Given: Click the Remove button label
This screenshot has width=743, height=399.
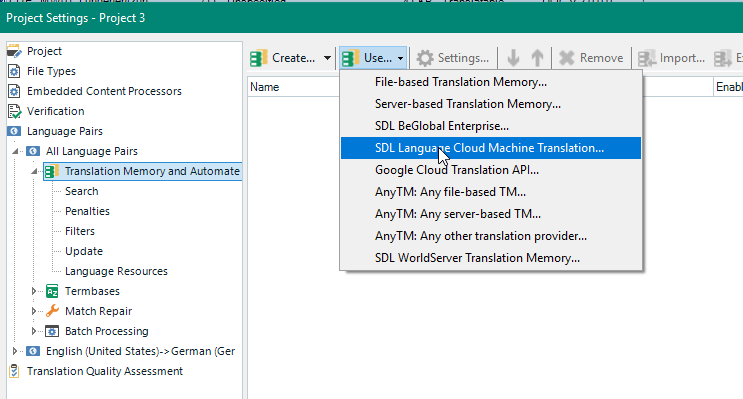Looking at the screenshot, I should pos(601,58).
